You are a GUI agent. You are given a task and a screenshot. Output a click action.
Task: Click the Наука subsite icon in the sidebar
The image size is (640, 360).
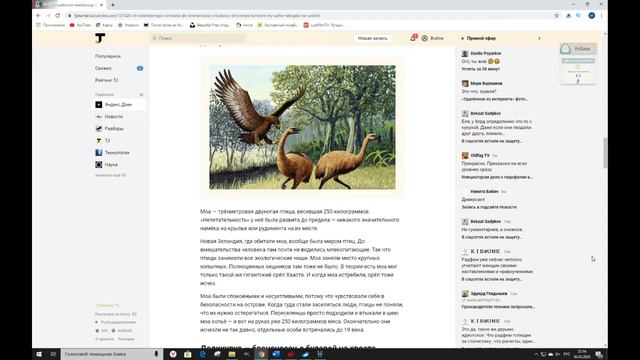click(98, 164)
